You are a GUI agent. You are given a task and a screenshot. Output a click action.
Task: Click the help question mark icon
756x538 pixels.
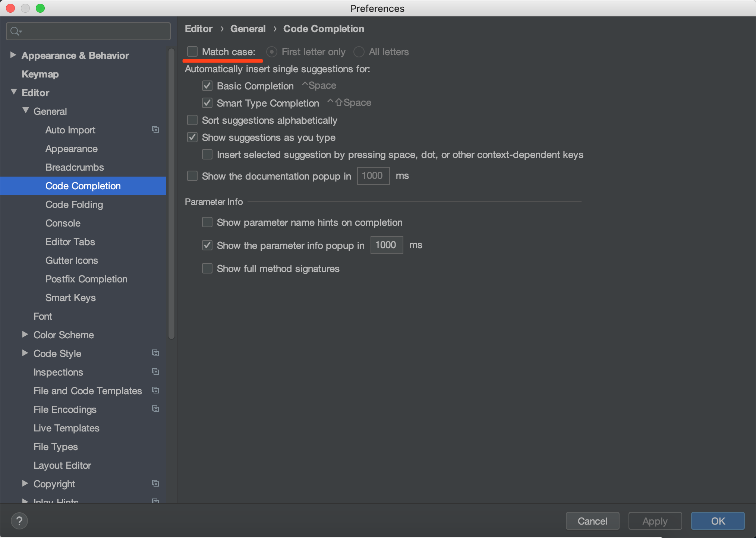tap(19, 521)
